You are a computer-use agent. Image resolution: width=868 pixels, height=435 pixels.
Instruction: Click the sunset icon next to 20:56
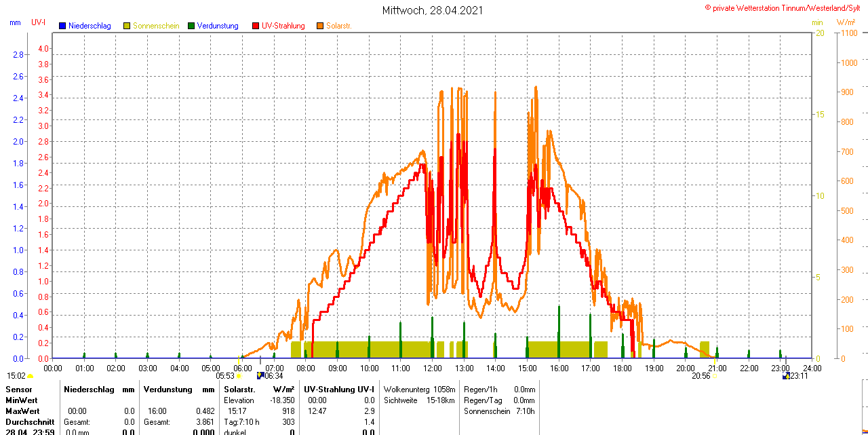(x=715, y=376)
